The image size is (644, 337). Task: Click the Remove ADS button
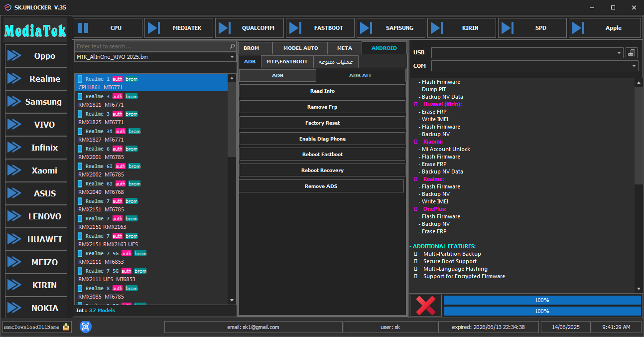[x=321, y=186]
